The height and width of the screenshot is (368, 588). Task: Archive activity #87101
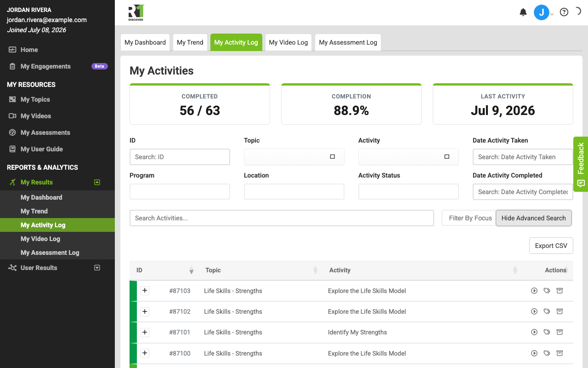click(x=560, y=332)
